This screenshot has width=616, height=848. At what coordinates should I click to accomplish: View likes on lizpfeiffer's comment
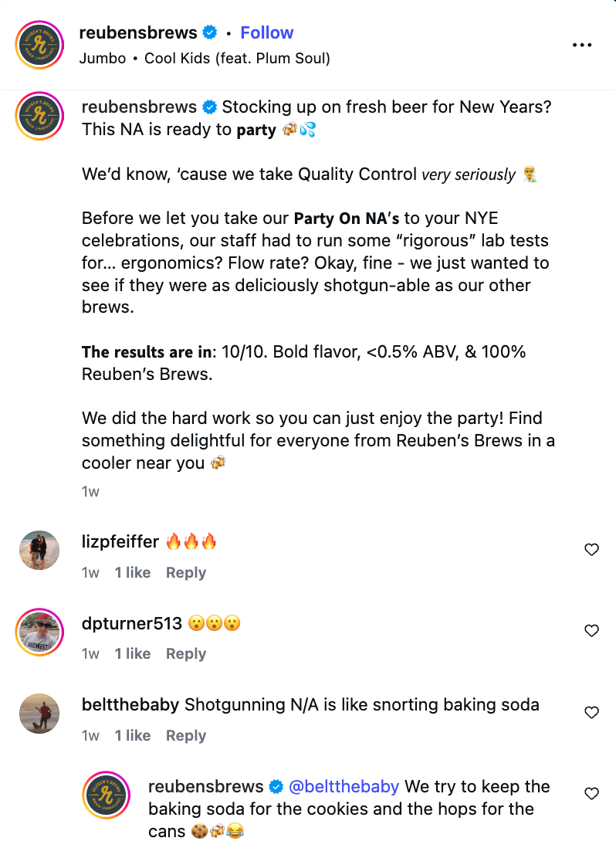pyautogui.click(x=133, y=572)
